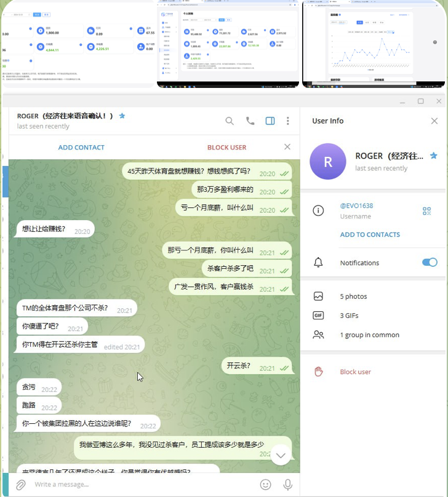
Task: Click message 'TM的全体育盘那个公司不杀?'
Action: pyautogui.click(x=77, y=308)
